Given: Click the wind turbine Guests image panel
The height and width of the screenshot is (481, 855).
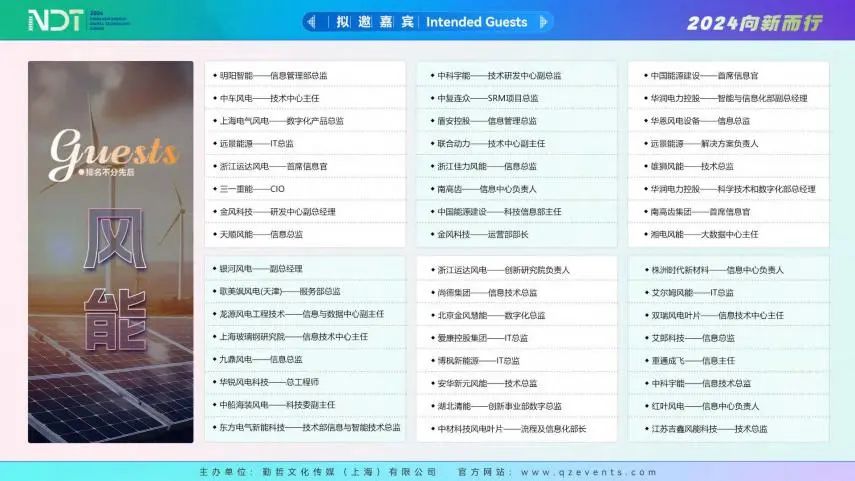Looking at the screenshot, I should [x=111, y=251].
